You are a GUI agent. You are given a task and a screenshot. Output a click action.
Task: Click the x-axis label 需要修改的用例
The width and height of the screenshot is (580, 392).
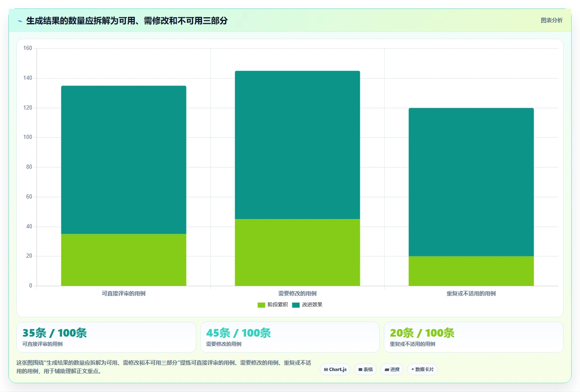coord(297,294)
